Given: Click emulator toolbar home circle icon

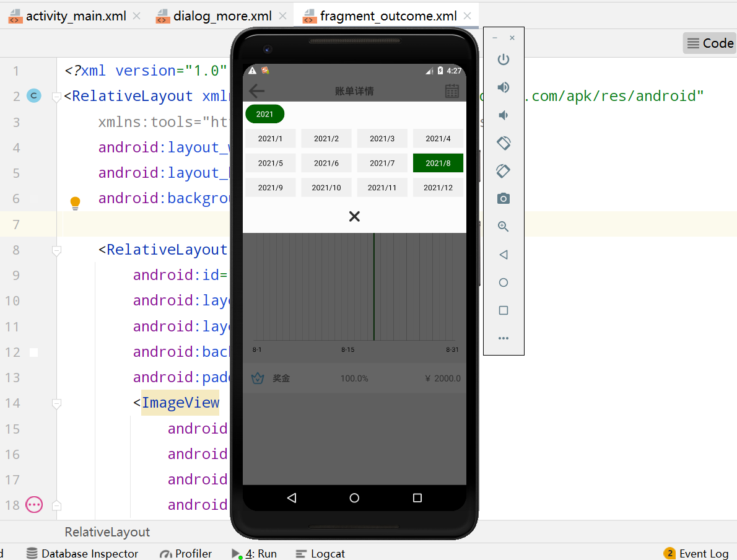Looking at the screenshot, I should click(x=504, y=282).
